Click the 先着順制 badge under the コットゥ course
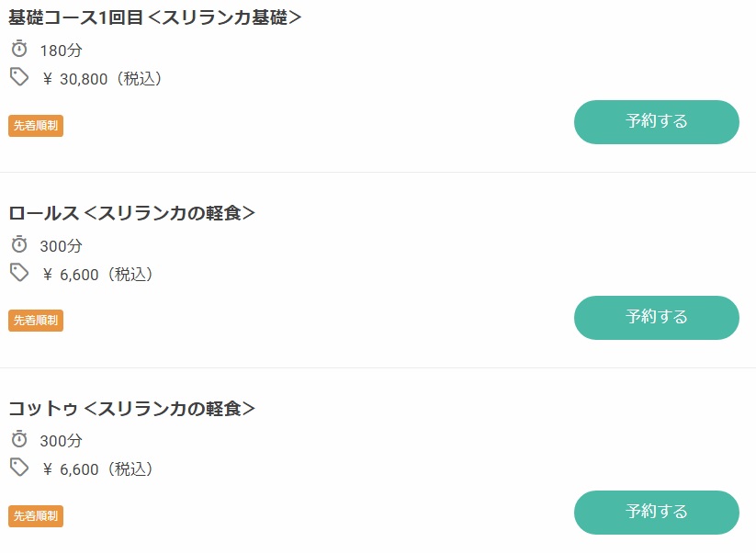The height and width of the screenshot is (553, 756). pyautogui.click(x=36, y=516)
